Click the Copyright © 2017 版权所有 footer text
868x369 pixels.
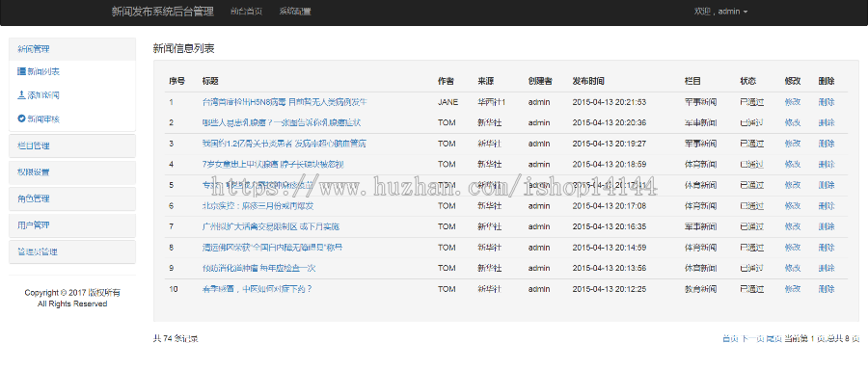click(72, 293)
